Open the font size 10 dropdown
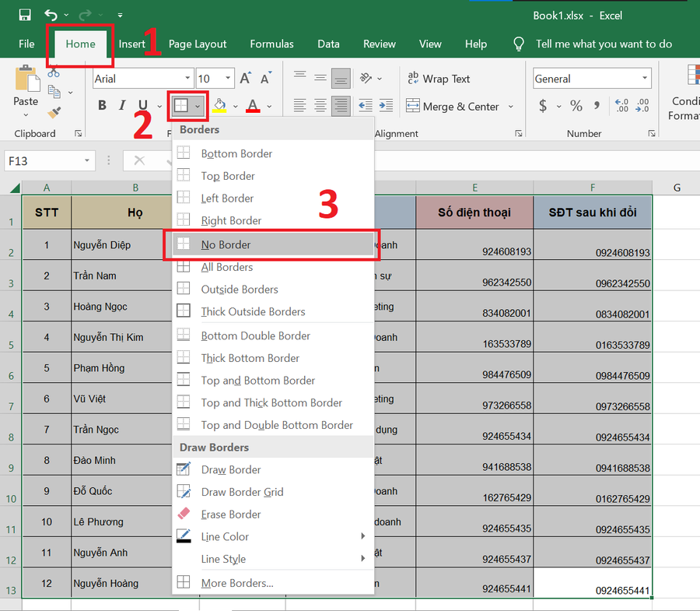Viewport: 700px width, 611px height. tap(228, 78)
